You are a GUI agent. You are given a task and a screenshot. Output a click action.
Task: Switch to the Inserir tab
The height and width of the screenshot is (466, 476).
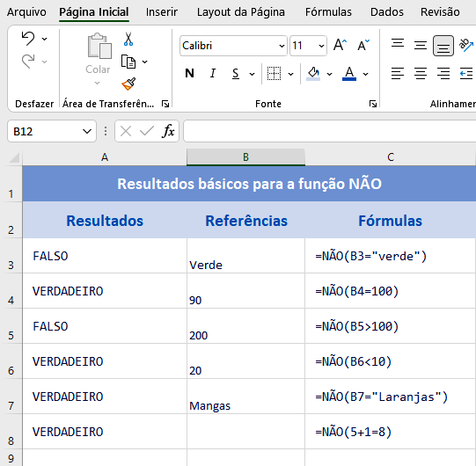pyautogui.click(x=162, y=12)
